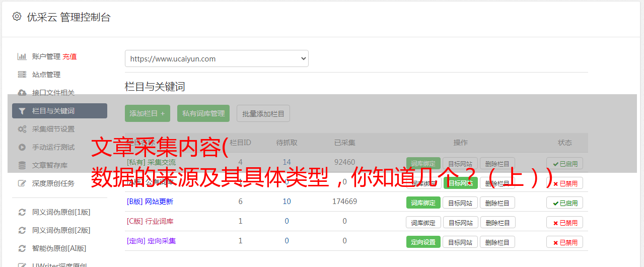This screenshot has height=267, width=644.
Task: Click the gears icon for 采集细节设置
Action: pyautogui.click(x=22, y=129)
